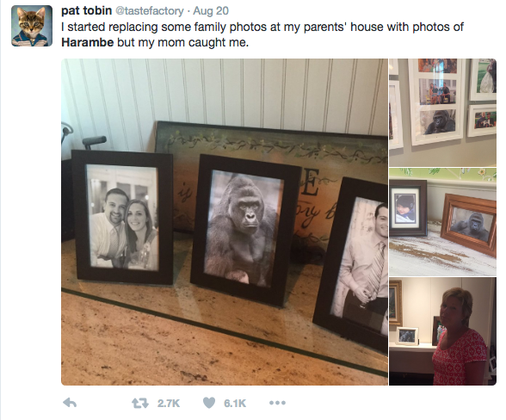Screen dimensions: 506x420
Task: View the 6.1K likes count
Action: 235,403
